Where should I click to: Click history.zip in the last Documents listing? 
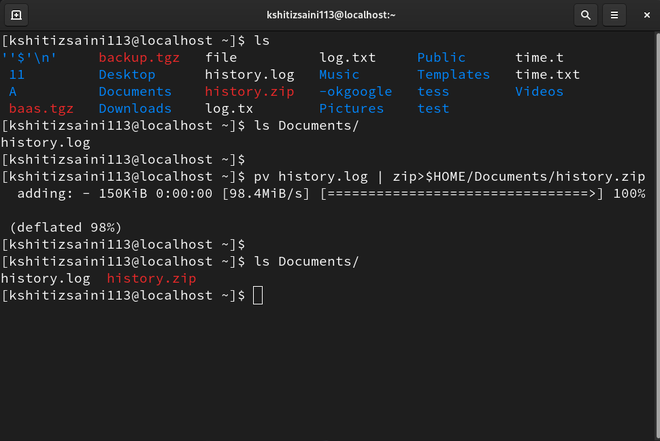(151, 278)
